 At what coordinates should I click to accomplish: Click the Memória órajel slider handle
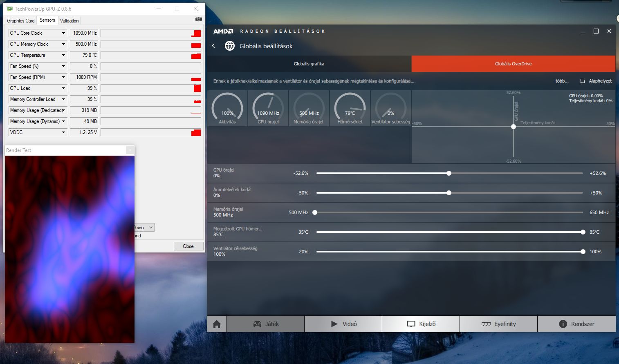pyautogui.click(x=315, y=212)
